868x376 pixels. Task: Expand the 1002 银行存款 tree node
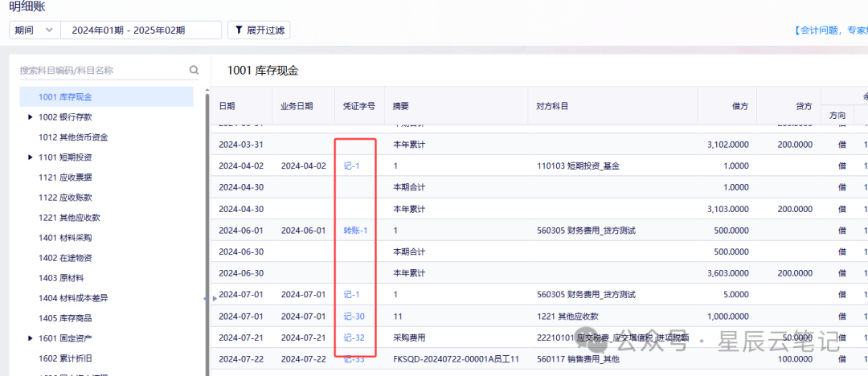[31, 117]
